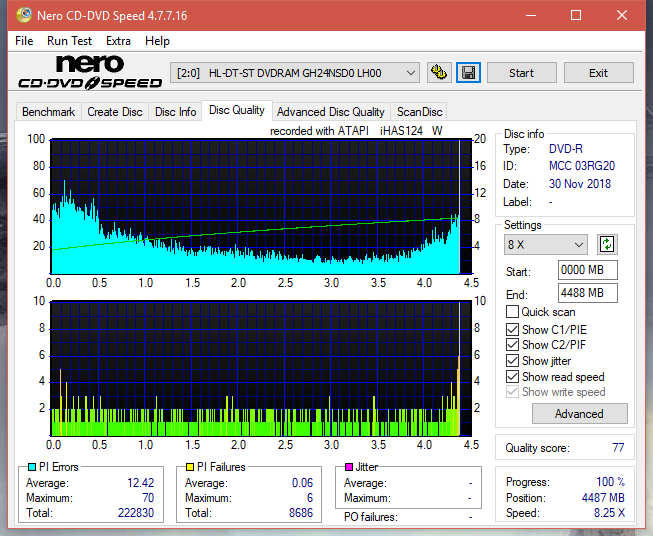Click the Progress value 100 %
The height and width of the screenshot is (536, 653).
(x=610, y=482)
